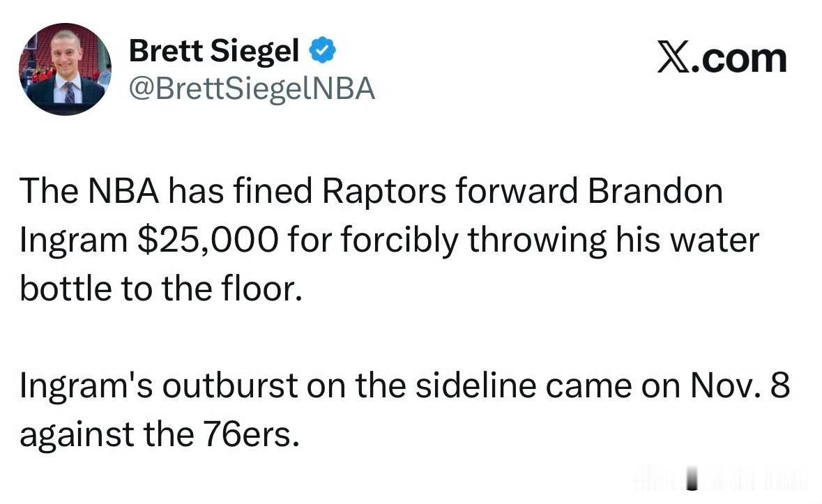Click the "bottle to the floor." line
This screenshot has width=822, height=504.
[161, 289]
